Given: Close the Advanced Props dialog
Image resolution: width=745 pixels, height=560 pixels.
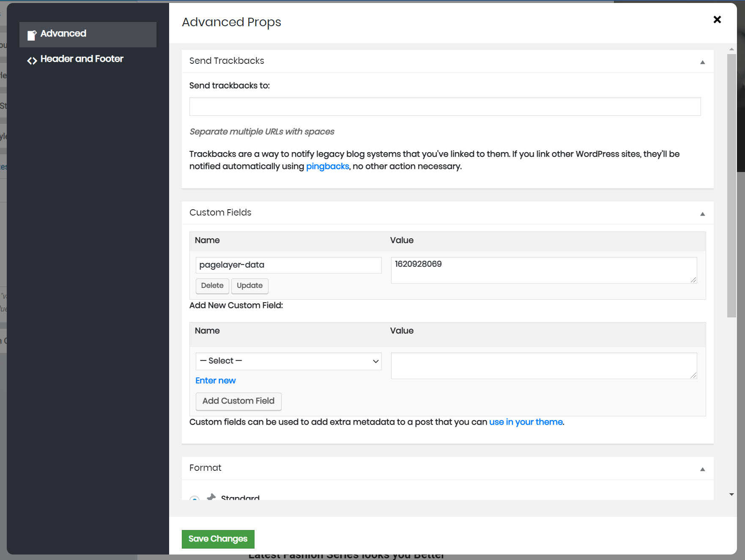Looking at the screenshot, I should point(717,19).
